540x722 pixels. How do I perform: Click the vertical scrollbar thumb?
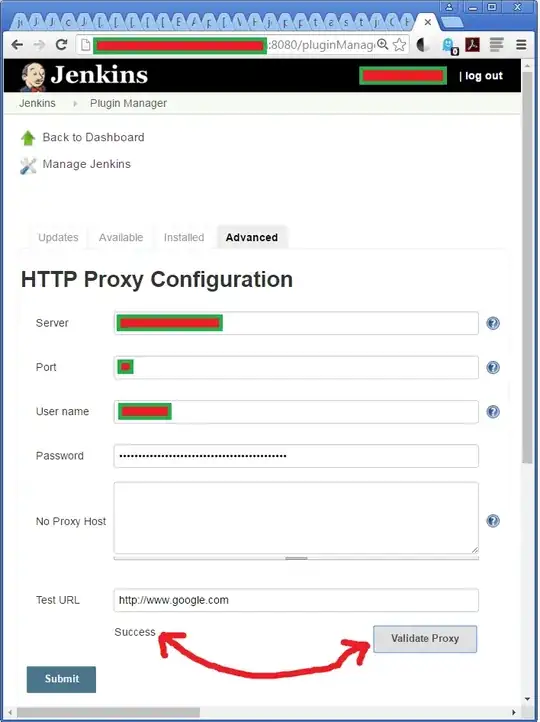tap(527, 267)
